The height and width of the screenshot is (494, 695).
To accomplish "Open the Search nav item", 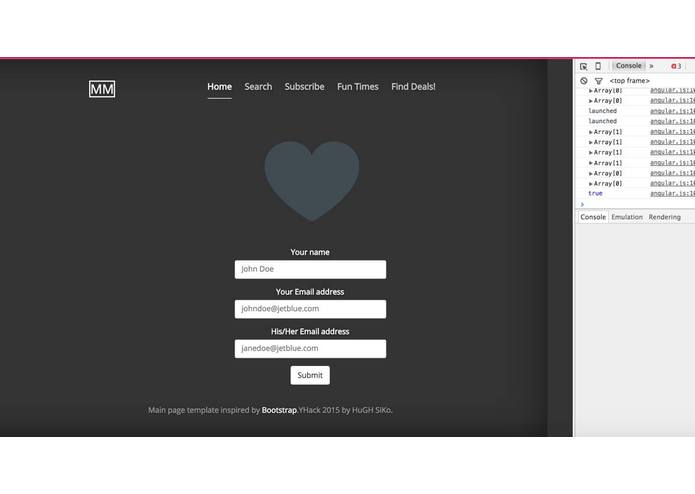I will [x=258, y=87].
